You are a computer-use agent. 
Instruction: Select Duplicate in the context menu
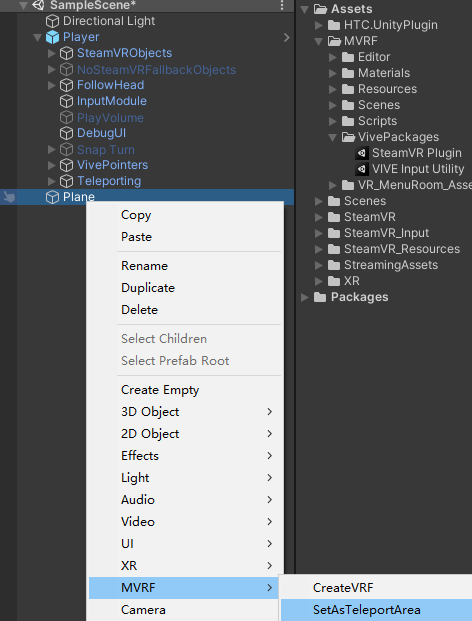click(148, 288)
